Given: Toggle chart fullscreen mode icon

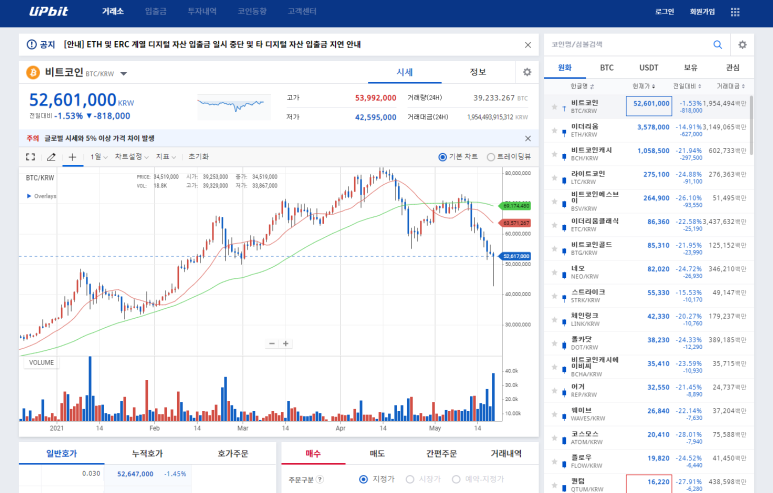Looking at the screenshot, I should (x=31, y=157).
